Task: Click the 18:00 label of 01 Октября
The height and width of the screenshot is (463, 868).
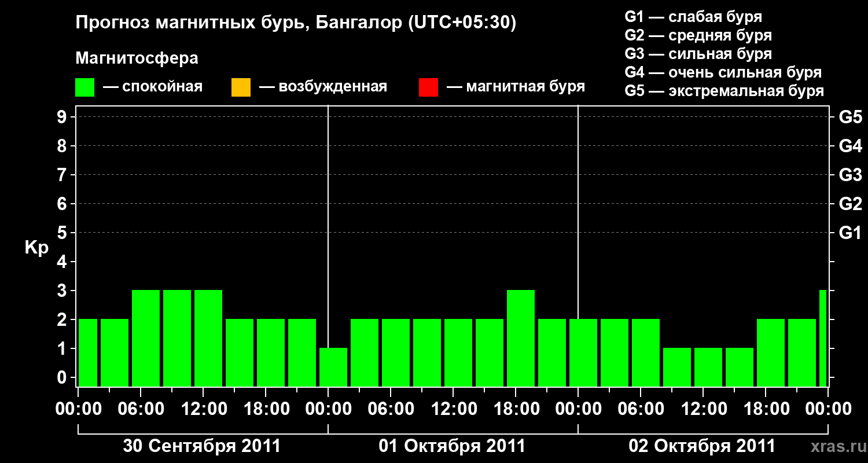Action: point(516,409)
